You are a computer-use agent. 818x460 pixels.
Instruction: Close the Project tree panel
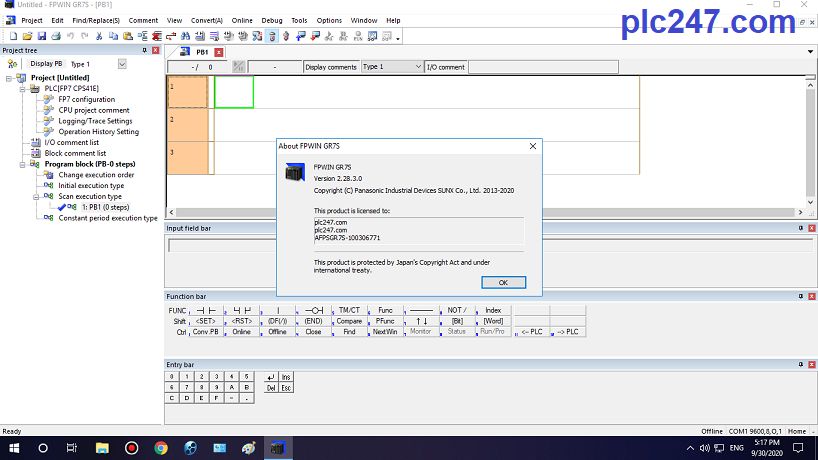pos(155,50)
